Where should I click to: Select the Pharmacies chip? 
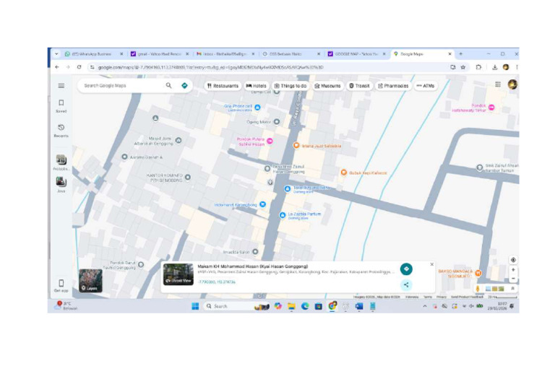point(393,85)
